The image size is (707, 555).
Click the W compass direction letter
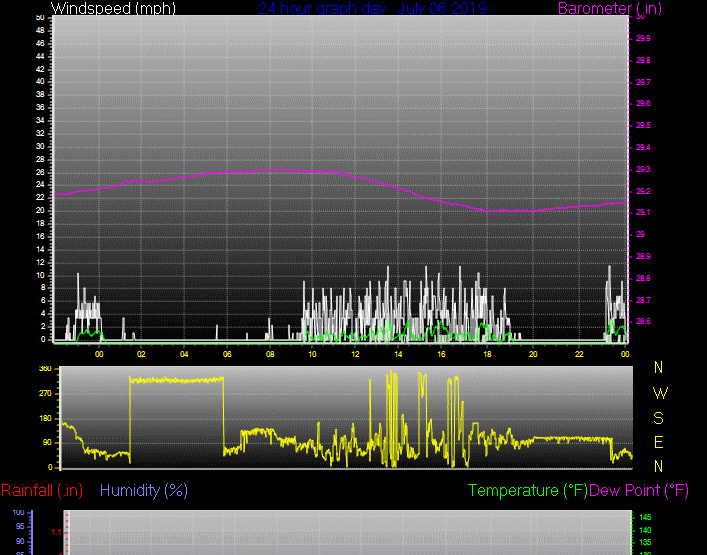pos(660,393)
